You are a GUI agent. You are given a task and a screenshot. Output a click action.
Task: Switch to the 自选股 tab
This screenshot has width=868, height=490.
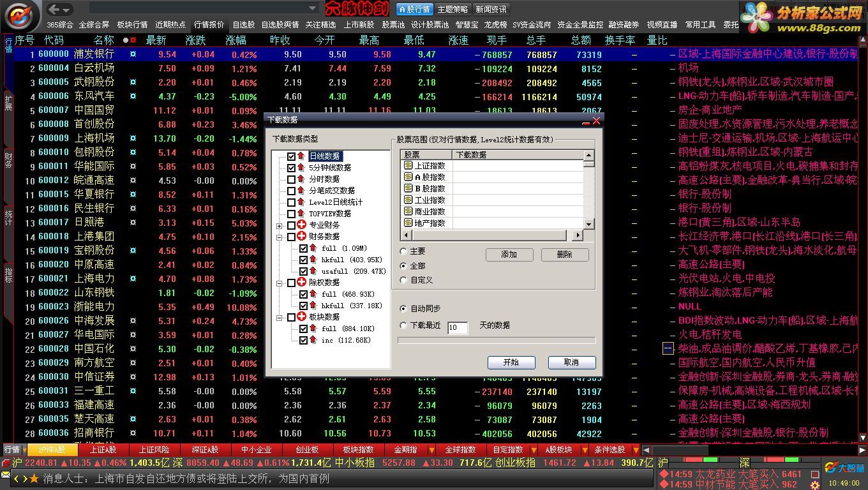pos(244,25)
